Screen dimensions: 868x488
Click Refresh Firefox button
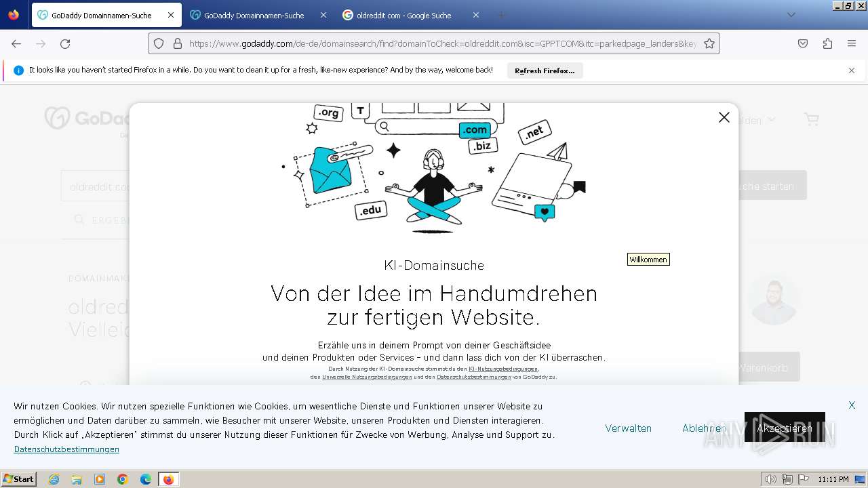tap(545, 70)
